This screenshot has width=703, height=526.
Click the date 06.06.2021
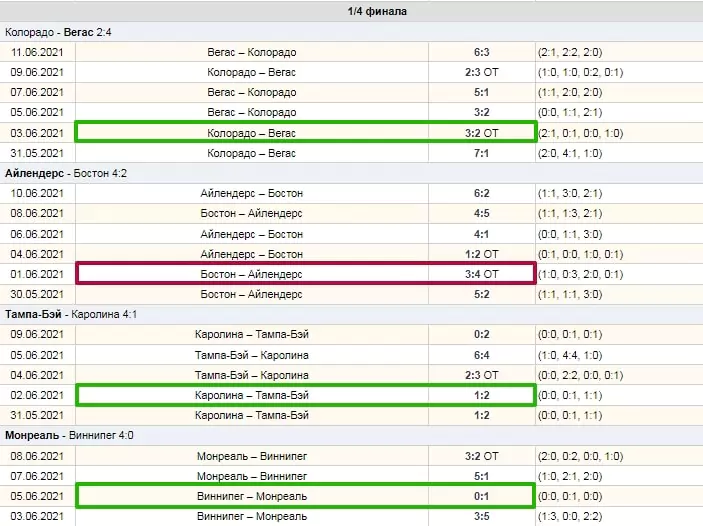(37, 234)
